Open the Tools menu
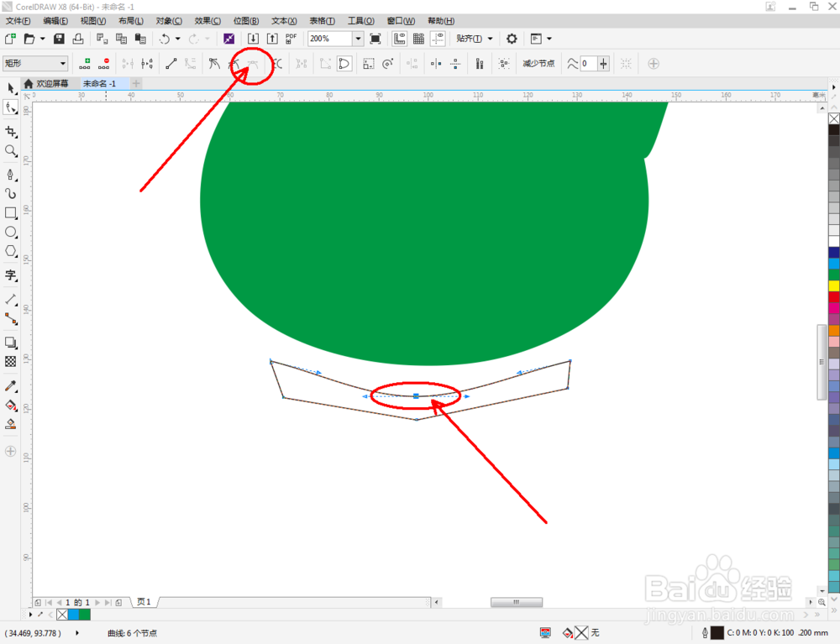840x644 pixels. point(360,21)
